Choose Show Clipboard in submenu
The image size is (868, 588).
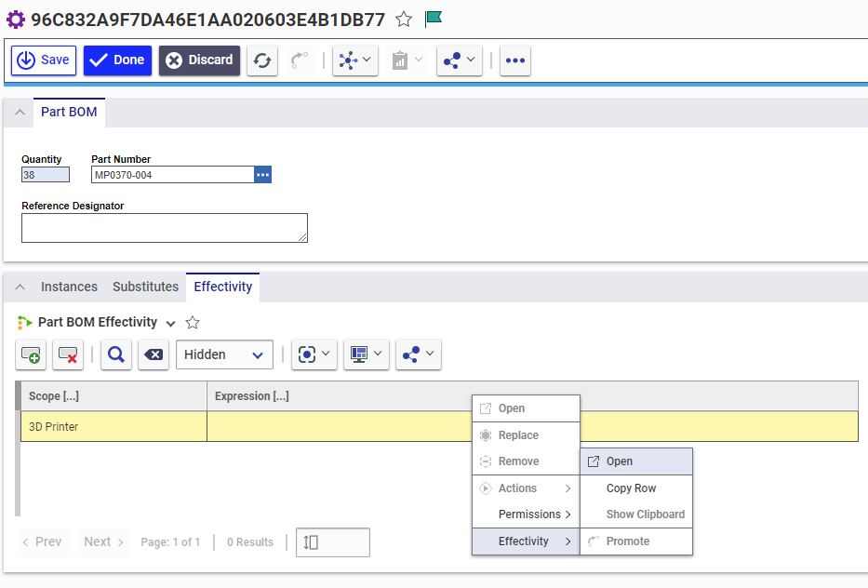(636, 514)
